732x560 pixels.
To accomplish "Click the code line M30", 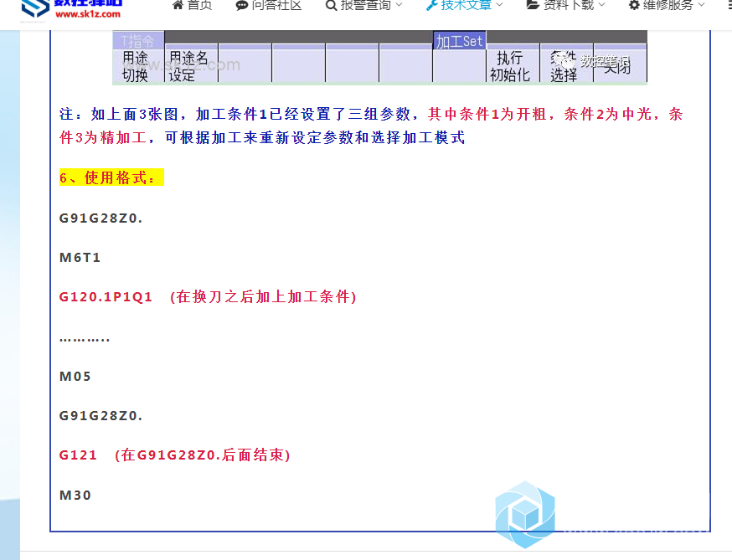I will click(75, 496).
